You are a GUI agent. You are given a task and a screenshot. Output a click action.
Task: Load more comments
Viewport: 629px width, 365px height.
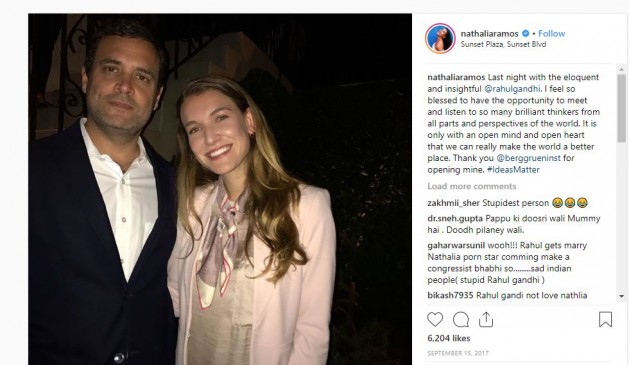click(x=471, y=186)
